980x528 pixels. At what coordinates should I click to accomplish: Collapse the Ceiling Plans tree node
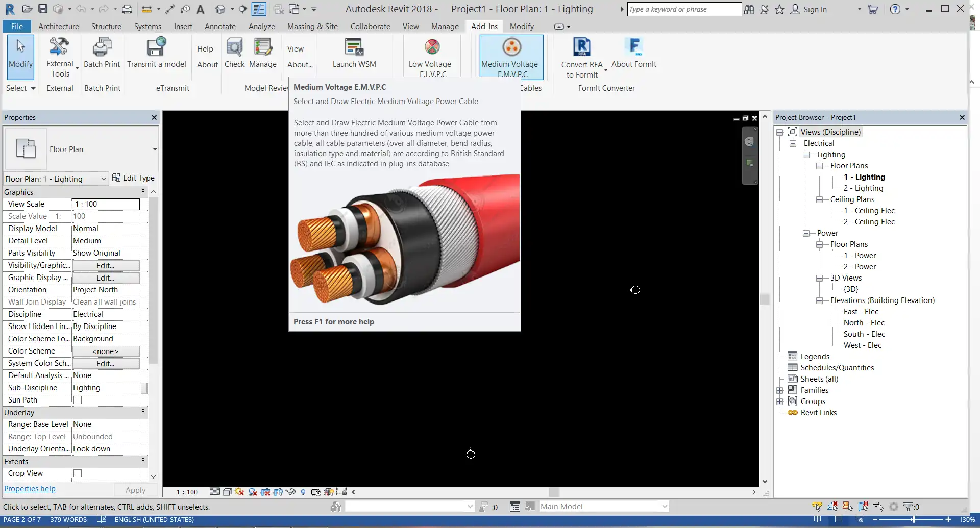819,199
